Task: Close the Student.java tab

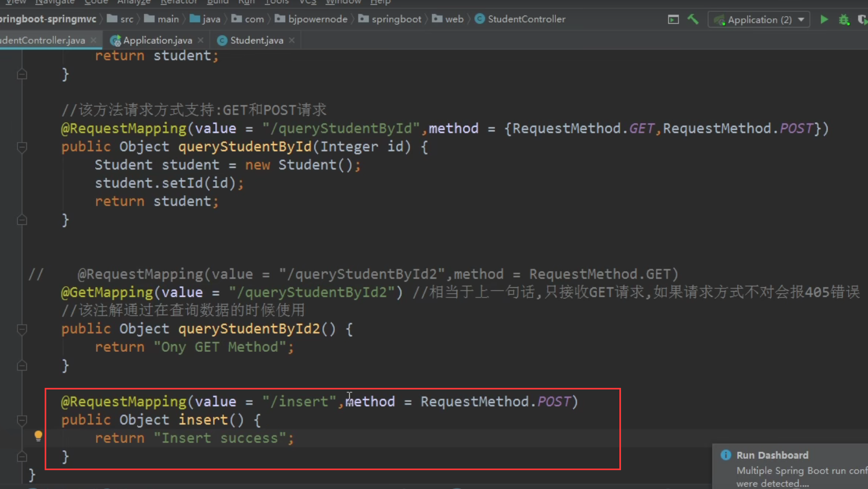Action: tap(292, 40)
